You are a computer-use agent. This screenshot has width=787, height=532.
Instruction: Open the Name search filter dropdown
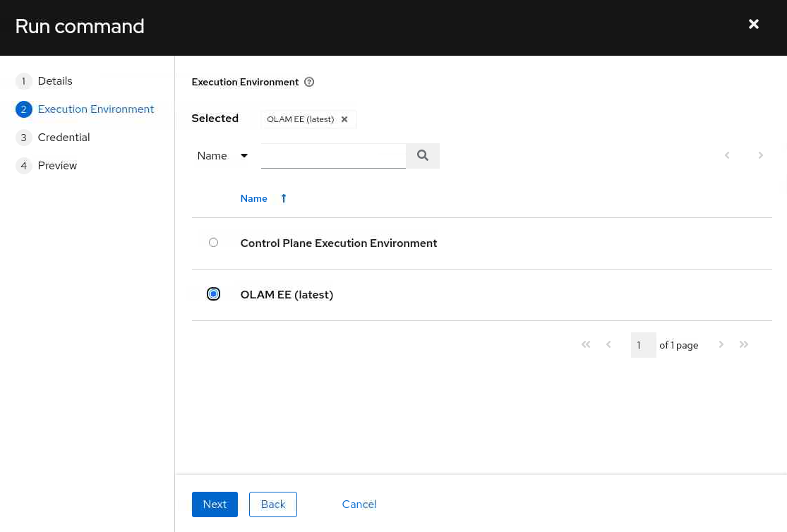click(222, 156)
